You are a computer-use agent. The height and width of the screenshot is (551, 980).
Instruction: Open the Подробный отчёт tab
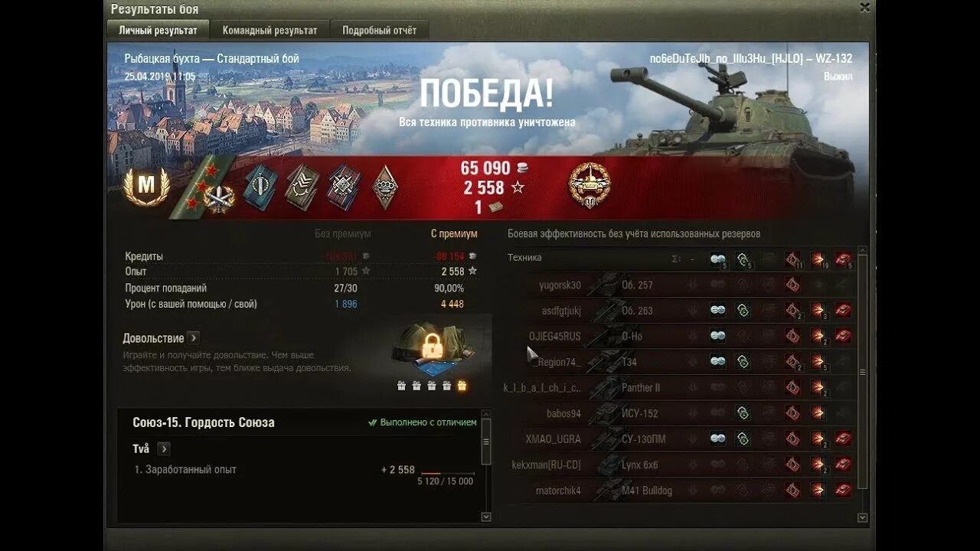(380, 31)
